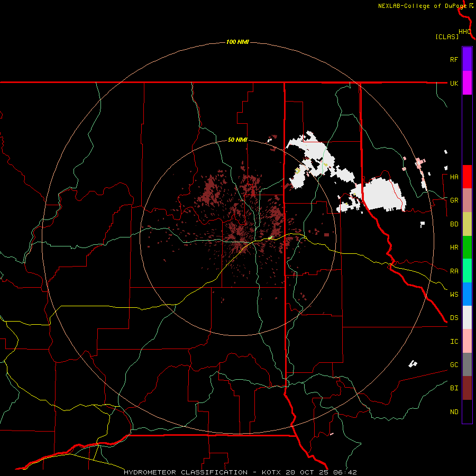Click the HHC product code label

coord(464,32)
